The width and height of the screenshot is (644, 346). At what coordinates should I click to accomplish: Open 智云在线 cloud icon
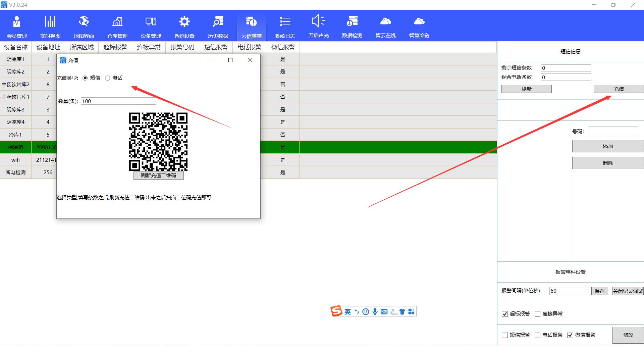point(386,27)
